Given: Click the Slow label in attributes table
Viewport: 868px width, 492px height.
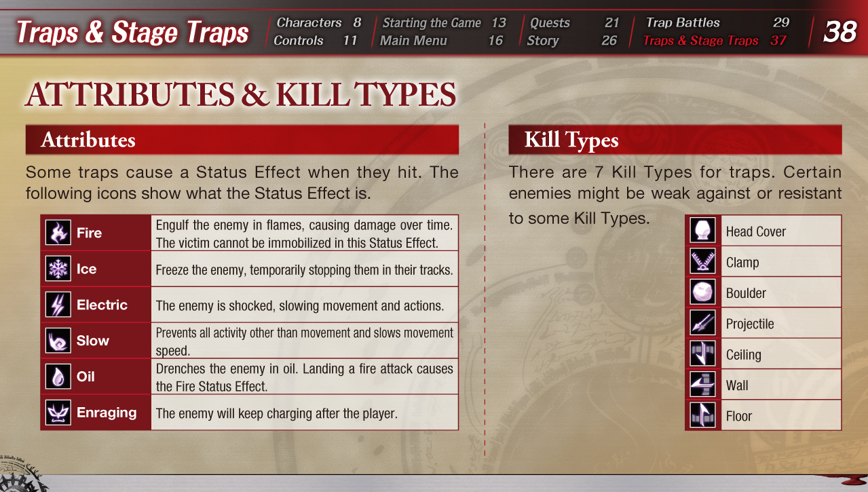Looking at the screenshot, I should point(93,341).
